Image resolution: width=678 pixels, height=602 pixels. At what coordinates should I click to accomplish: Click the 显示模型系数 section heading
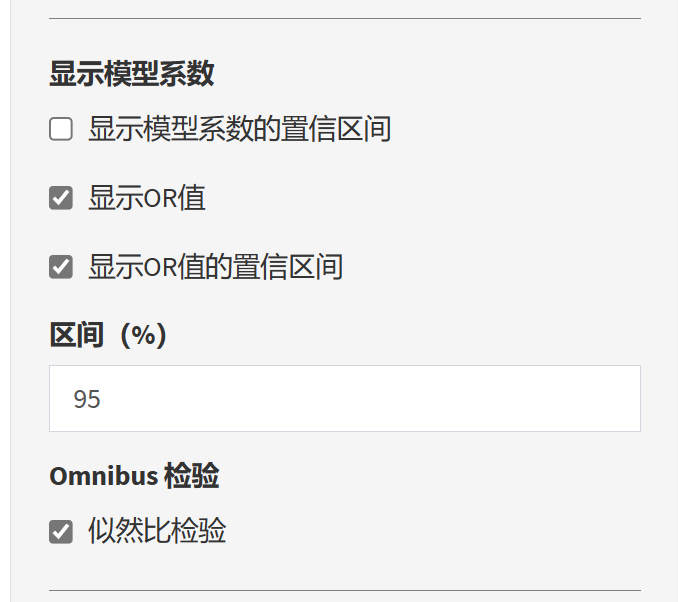(x=132, y=73)
